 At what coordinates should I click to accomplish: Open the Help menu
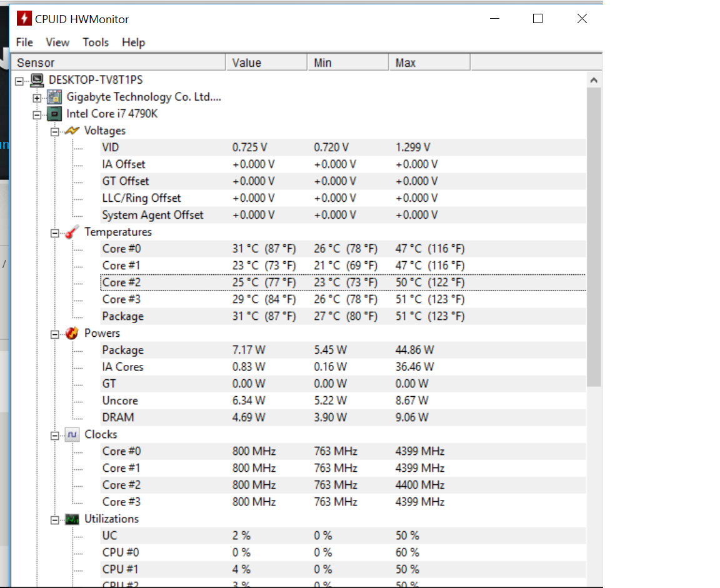(133, 42)
